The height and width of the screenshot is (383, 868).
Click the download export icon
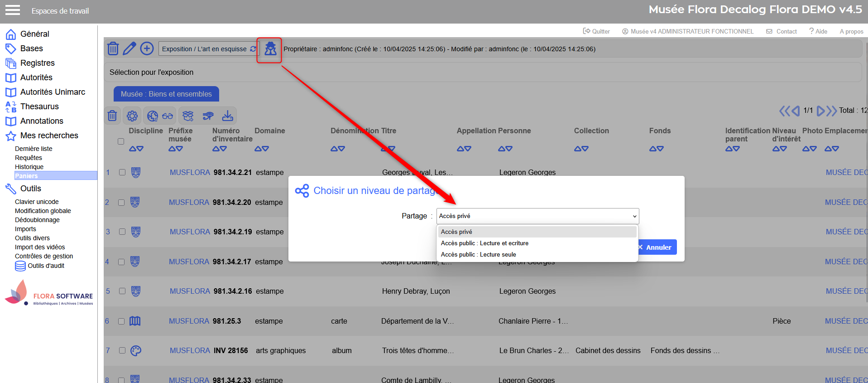pyautogui.click(x=227, y=116)
